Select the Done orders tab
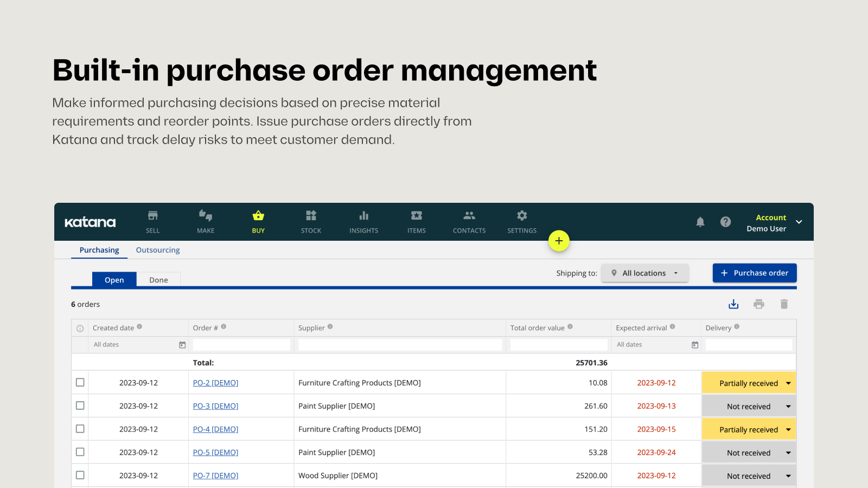This screenshot has height=488, width=868. 158,279
